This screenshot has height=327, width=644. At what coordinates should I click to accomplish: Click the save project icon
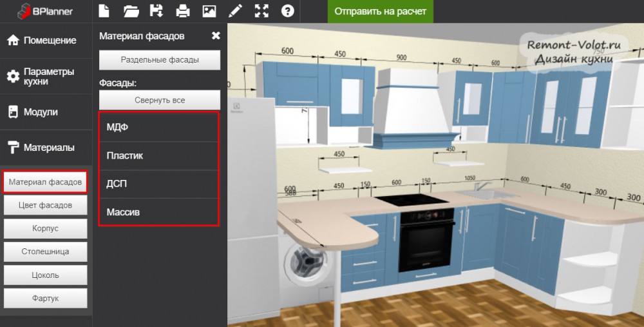click(x=156, y=11)
